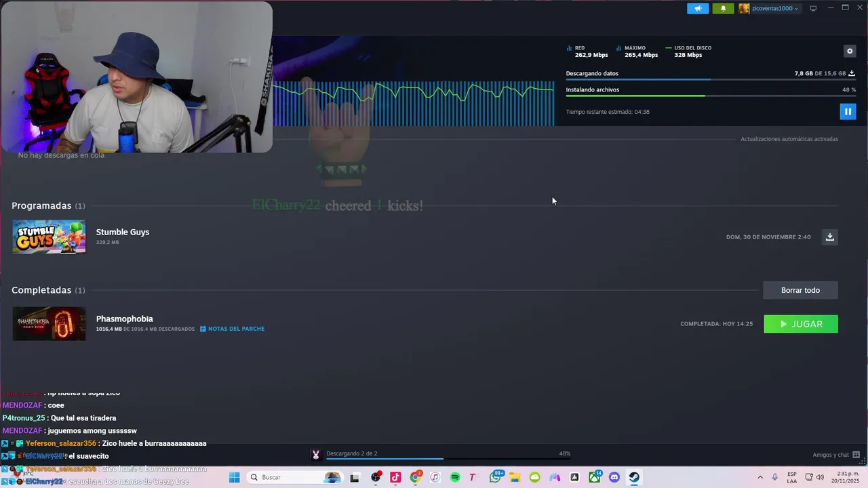Click the blue announcements megaphone icon
Image resolution: width=868 pixels, height=488 pixels.
click(x=698, y=8)
